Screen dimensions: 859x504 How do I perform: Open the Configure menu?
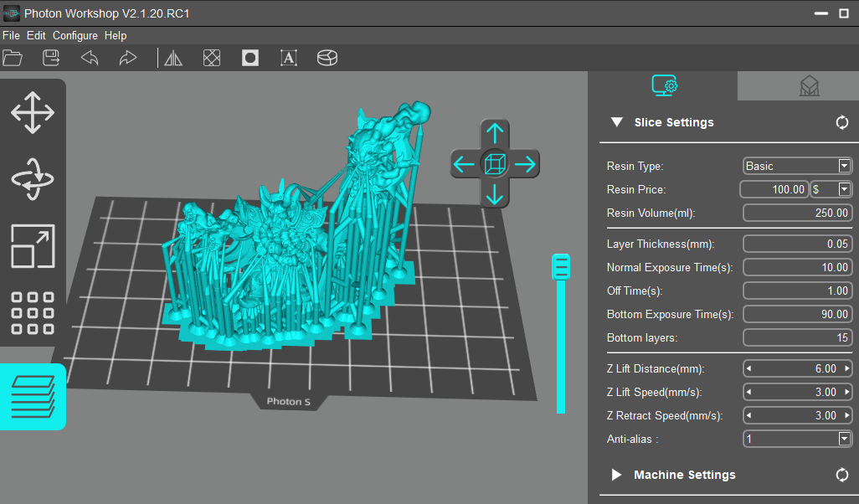pos(75,35)
